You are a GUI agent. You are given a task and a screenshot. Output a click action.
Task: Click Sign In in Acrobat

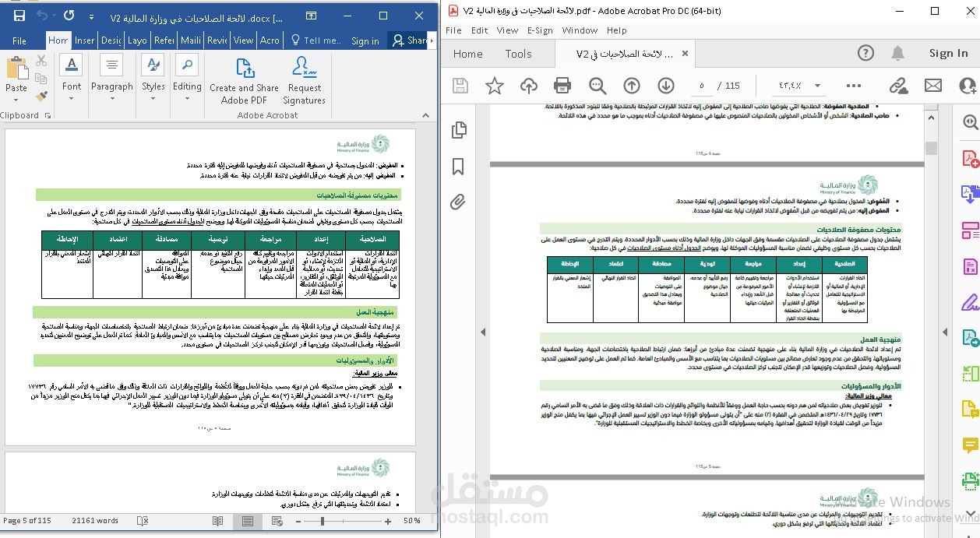point(948,53)
